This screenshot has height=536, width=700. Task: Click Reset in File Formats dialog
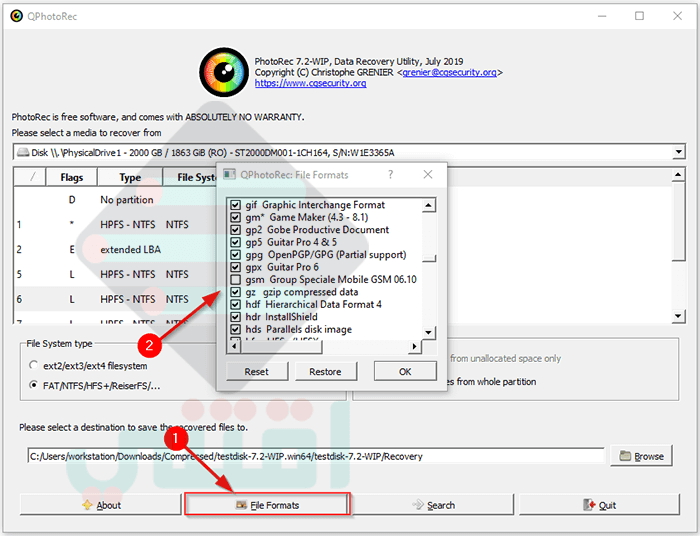click(x=257, y=371)
